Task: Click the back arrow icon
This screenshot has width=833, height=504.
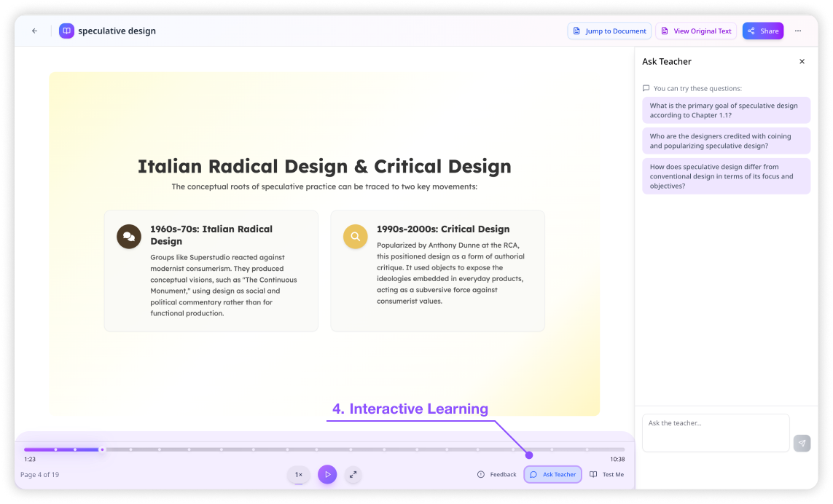Action: pos(34,31)
